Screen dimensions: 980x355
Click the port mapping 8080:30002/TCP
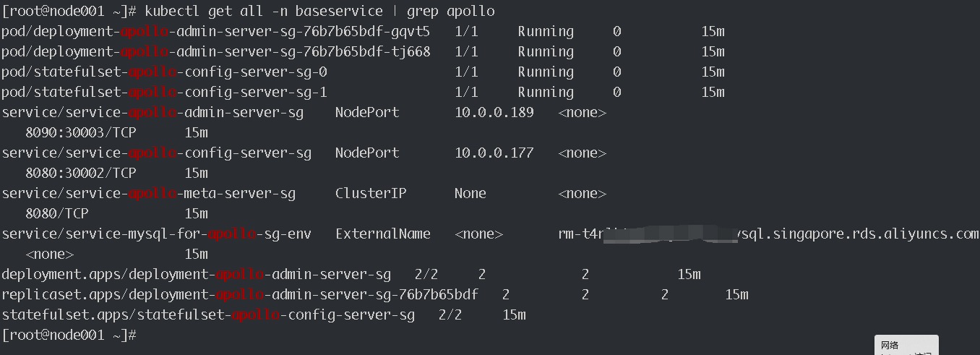(x=80, y=173)
